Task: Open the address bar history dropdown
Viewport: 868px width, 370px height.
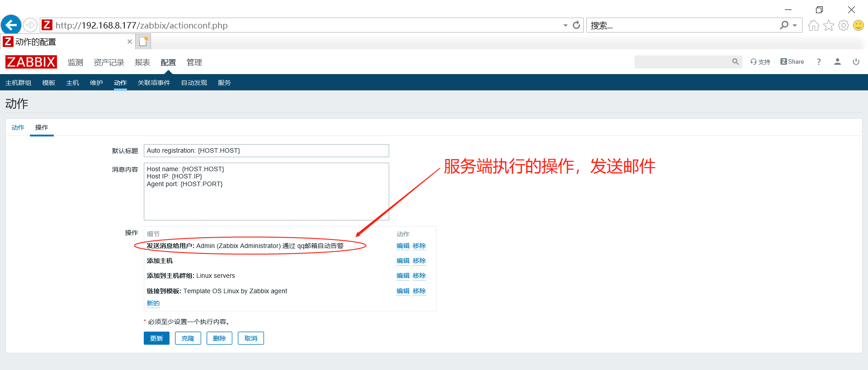Action: coord(566,25)
